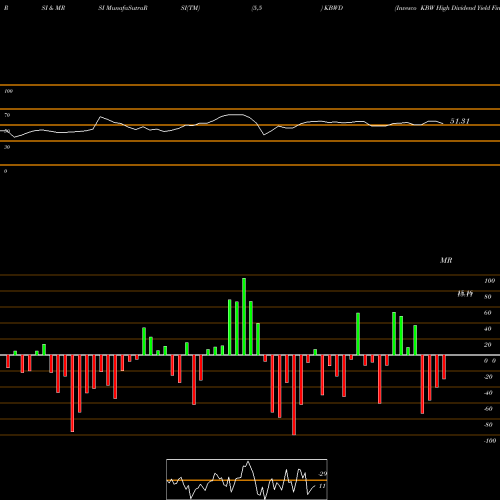
Task: Click the ') KBWD' ticker symbol label
Action: click(332, 8)
